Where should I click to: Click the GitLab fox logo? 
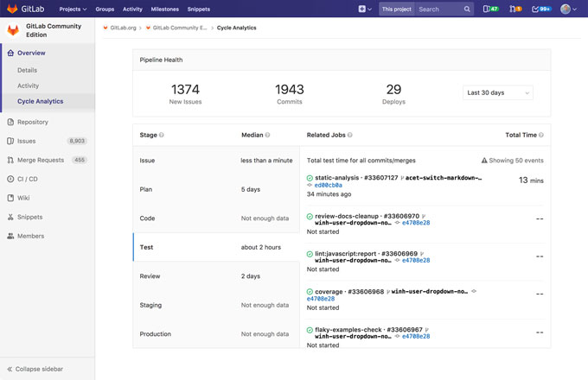pos(12,9)
